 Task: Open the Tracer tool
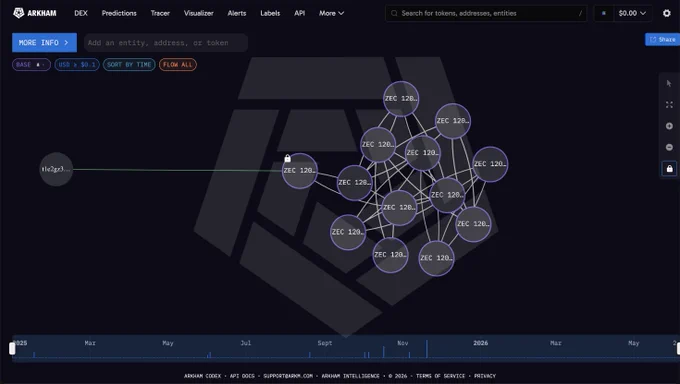coord(160,13)
